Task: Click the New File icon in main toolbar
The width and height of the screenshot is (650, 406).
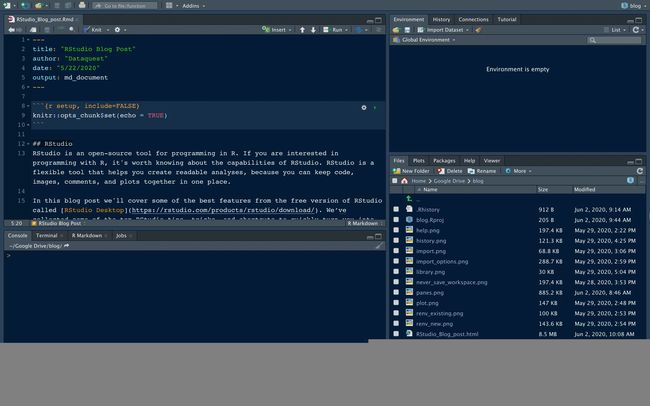Action: coord(7,5)
